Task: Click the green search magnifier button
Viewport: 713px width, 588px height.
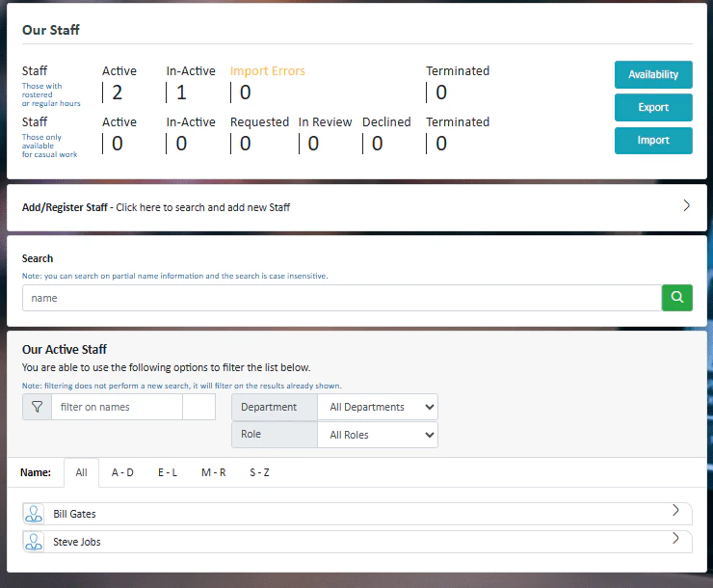Action: tap(676, 298)
